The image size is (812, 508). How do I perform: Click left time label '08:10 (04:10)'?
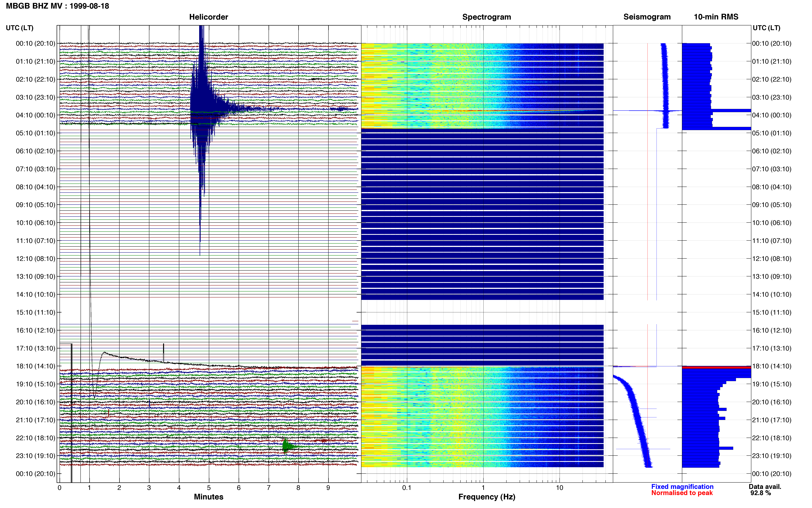36,187
